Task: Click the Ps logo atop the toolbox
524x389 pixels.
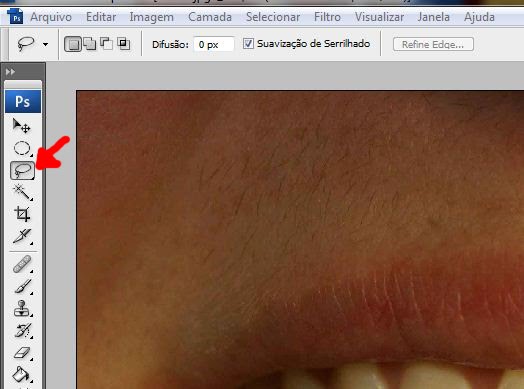Action: click(x=23, y=101)
